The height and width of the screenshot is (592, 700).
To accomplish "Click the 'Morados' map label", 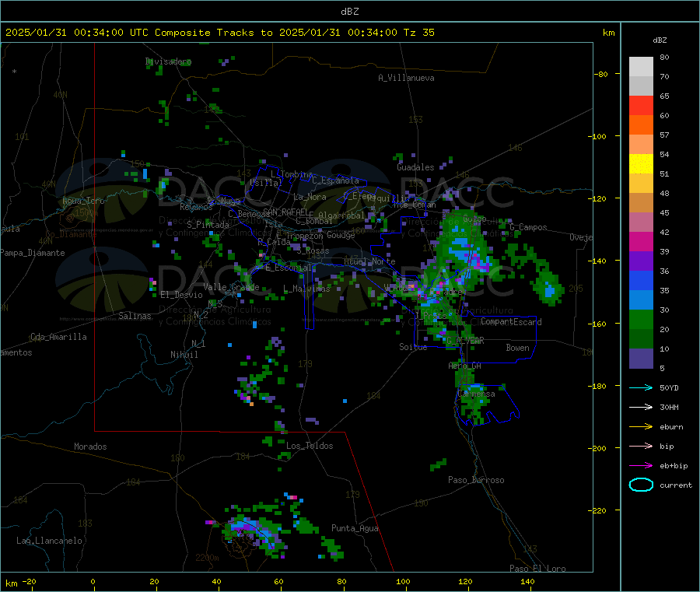I will click(x=91, y=447).
